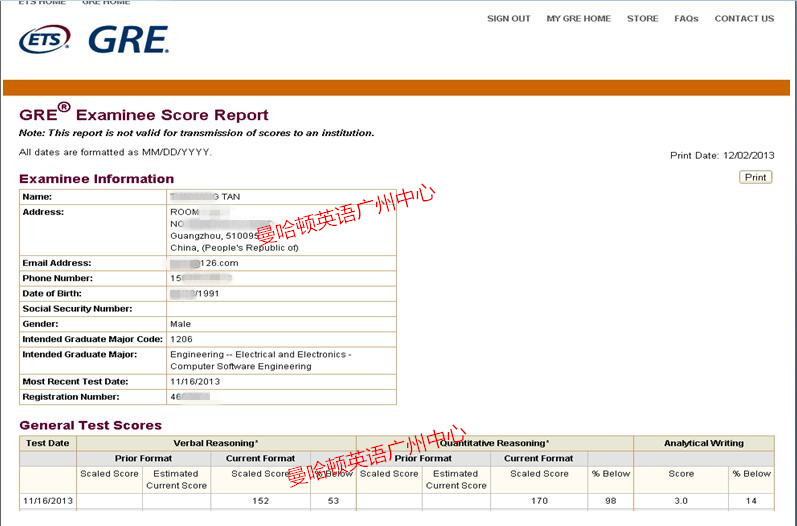Open the MY GRE HOME page
The image size is (797, 526).
click(578, 19)
